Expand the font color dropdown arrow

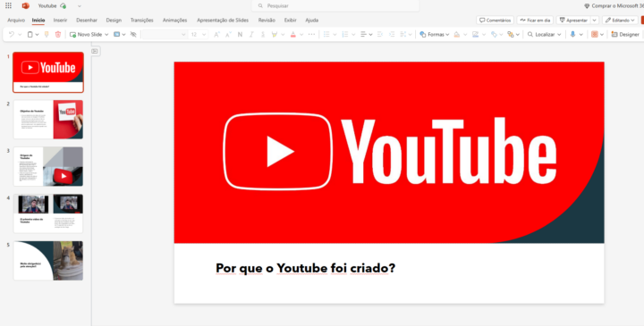(301, 35)
